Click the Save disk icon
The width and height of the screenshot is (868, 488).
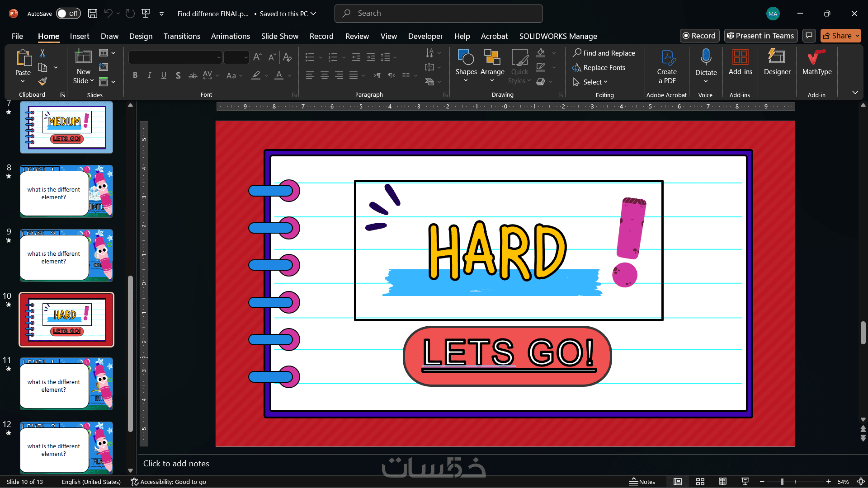pyautogui.click(x=92, y=14)
